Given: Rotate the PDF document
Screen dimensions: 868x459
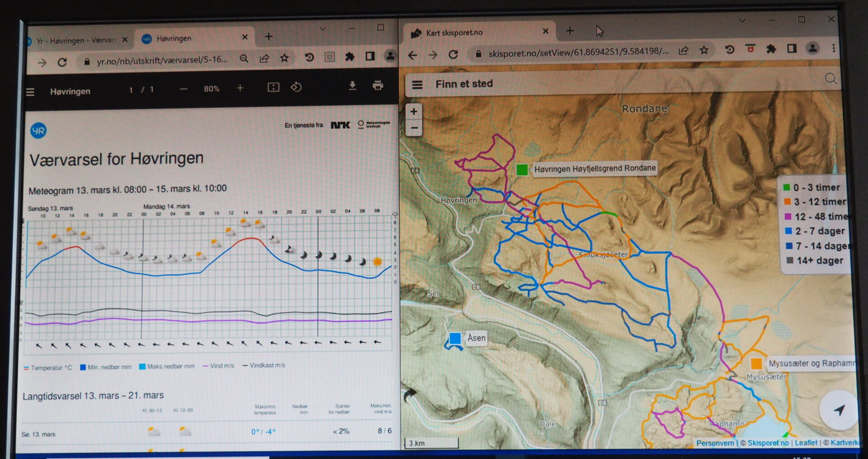Looking at the screenshot, I should tap(296, 87).
